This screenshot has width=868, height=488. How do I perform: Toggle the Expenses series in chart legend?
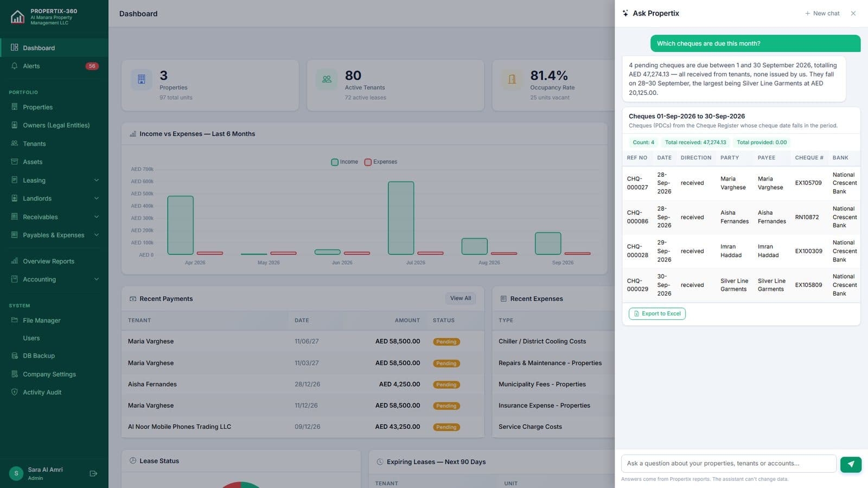point(381,162)
